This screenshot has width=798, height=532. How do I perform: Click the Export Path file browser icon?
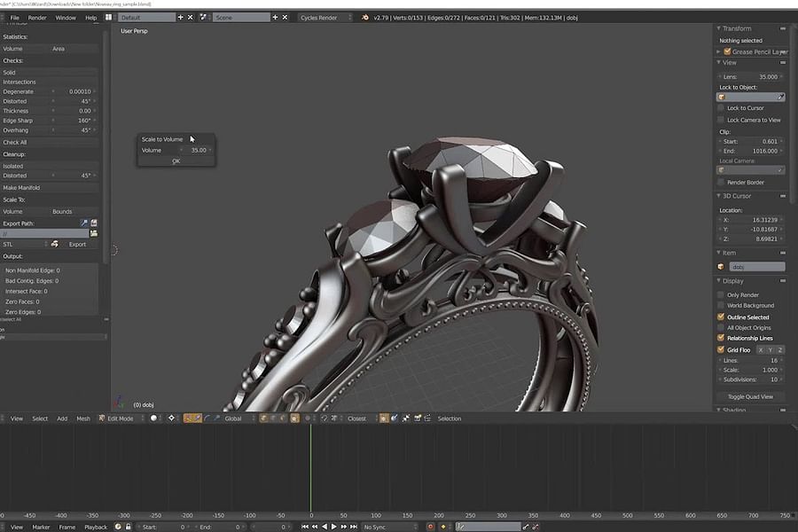(x=94, y=233)
